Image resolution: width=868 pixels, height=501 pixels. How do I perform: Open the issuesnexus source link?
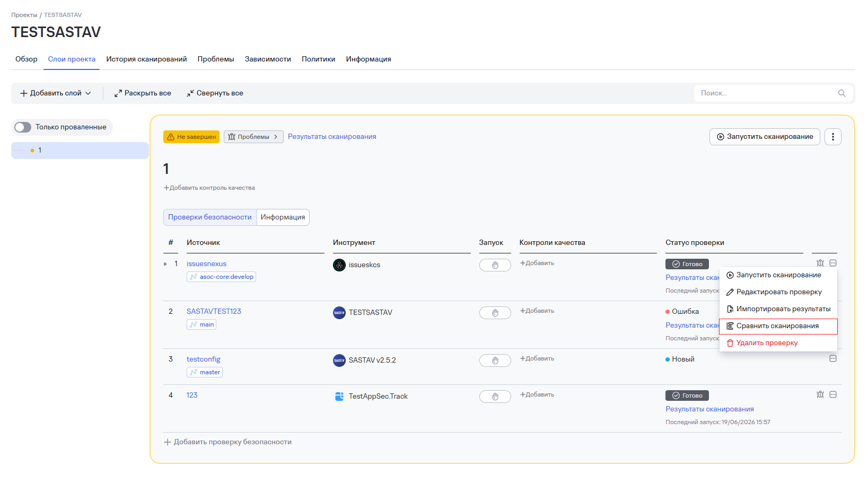click(x=206, y=263)
